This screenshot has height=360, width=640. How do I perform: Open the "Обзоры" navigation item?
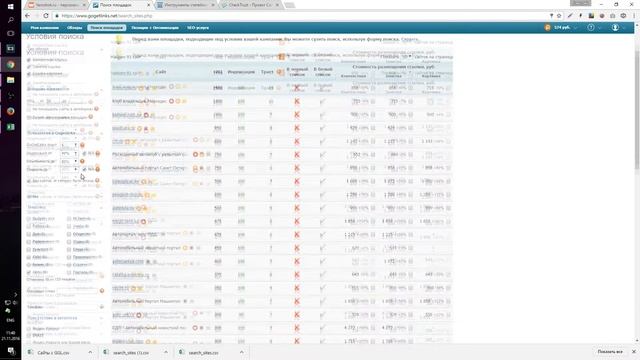(75, 28)
